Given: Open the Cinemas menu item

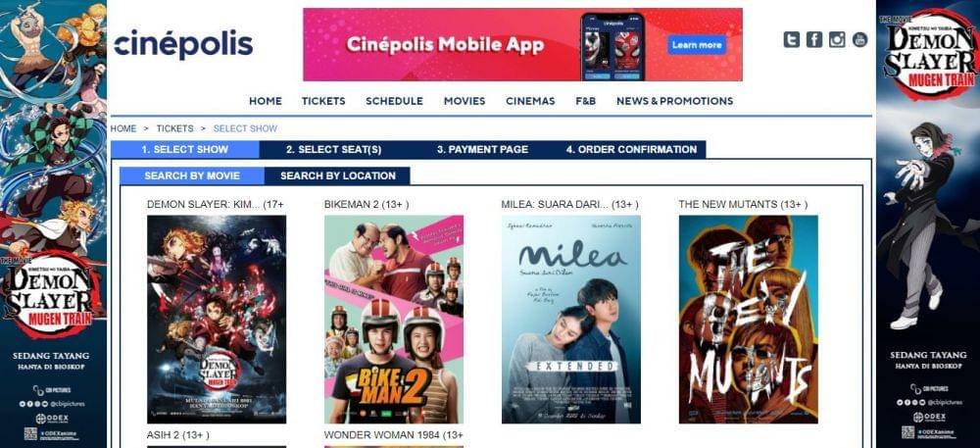Looking at the screenshot, I should pos(530,101).
